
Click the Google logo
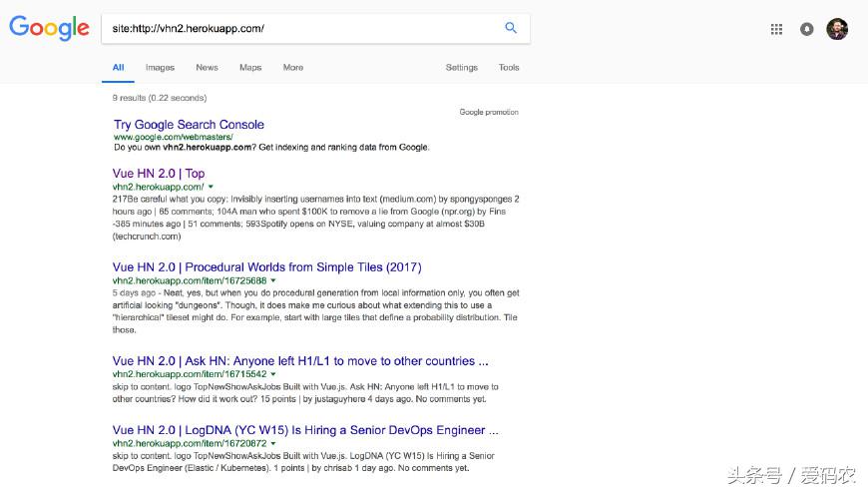pos(49,28)
